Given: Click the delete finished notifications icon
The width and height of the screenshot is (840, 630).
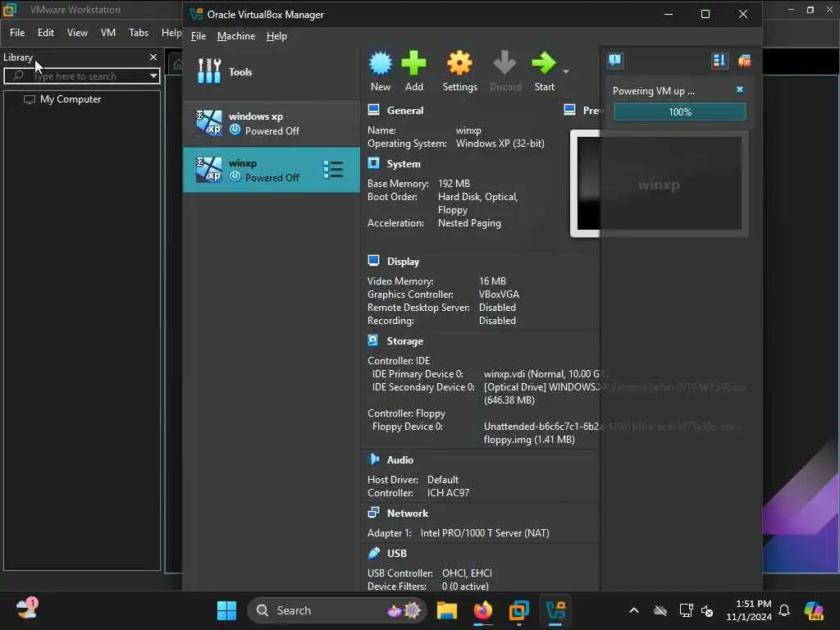Looking at the screenshot, I should (x=745, y=61).
